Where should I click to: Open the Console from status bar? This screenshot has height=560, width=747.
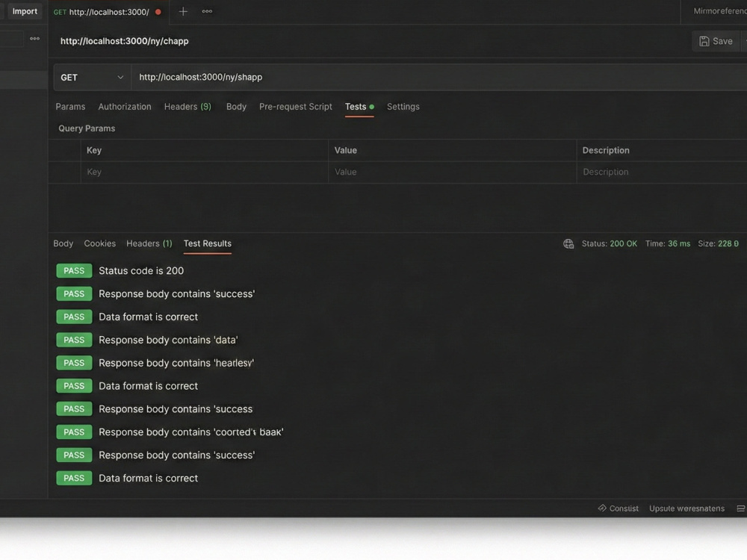pyautogui.click(x=618, y=508)
